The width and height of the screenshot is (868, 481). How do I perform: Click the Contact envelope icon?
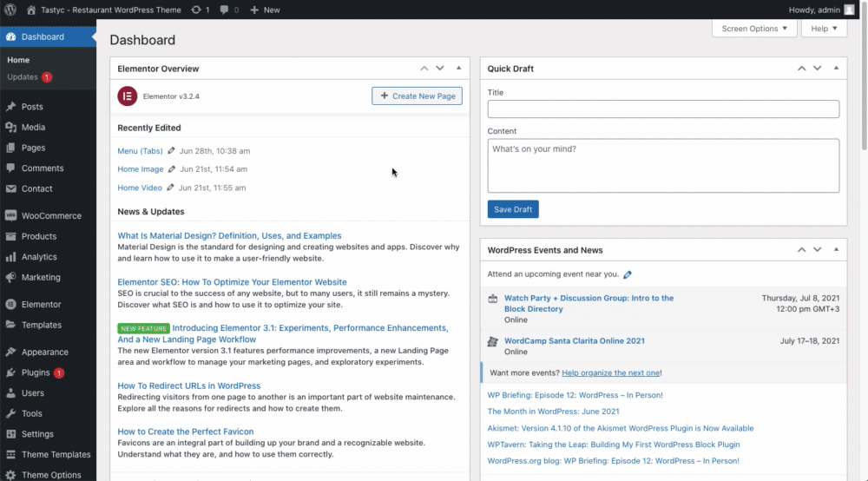10,188
